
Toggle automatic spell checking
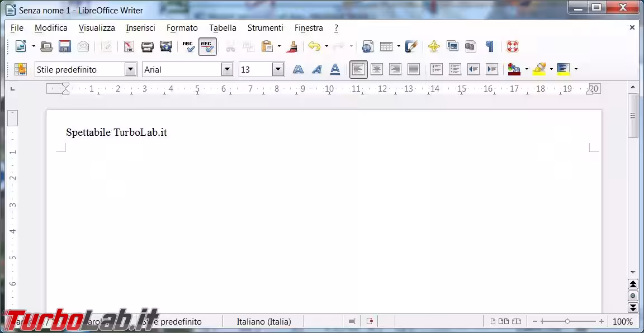[207, 47]
